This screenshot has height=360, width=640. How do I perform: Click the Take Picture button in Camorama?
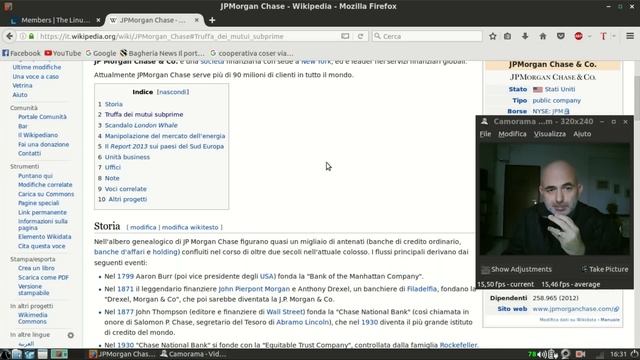605,269
